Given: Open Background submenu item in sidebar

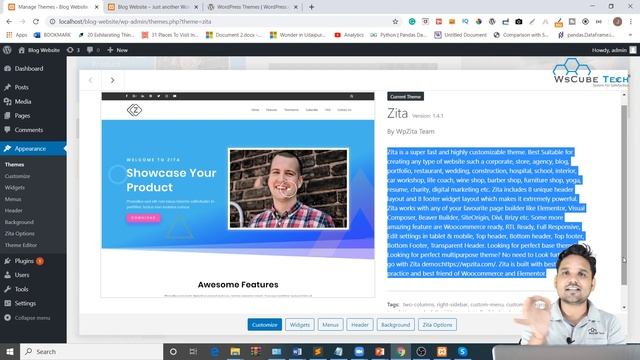Looking at the screenshot, I should (19, 222).
